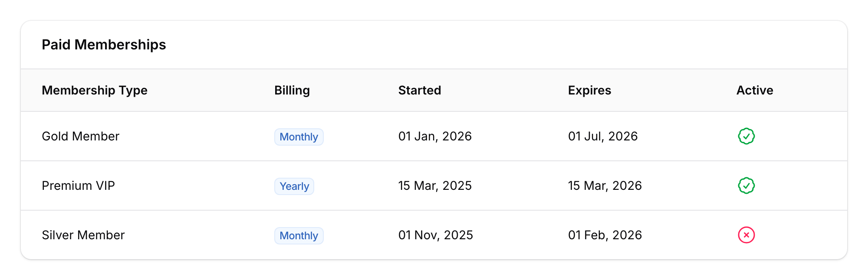Click the Premium VIP membership name

tap(78, 186)
